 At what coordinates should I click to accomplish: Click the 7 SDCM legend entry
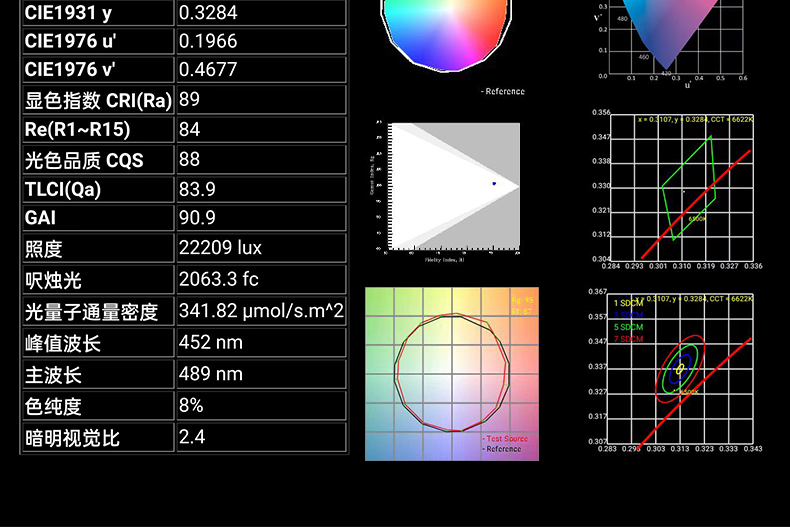click(x=629, y=339)
